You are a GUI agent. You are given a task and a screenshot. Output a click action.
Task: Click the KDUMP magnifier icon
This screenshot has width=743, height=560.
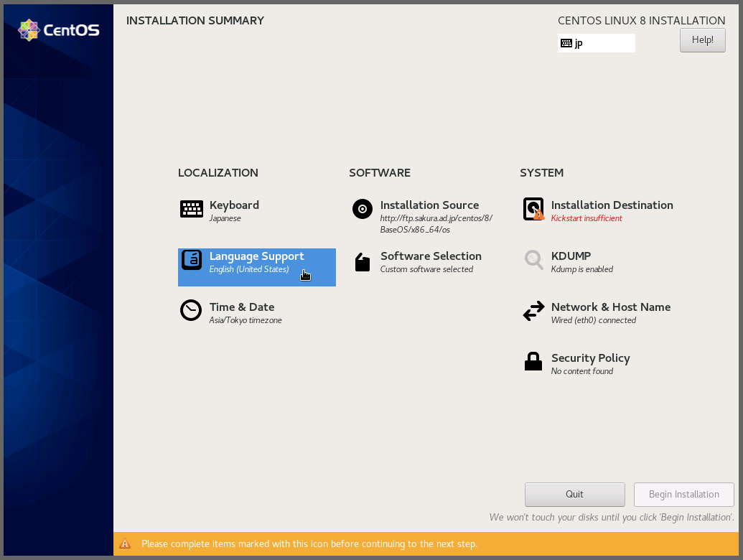click(533, 260)
